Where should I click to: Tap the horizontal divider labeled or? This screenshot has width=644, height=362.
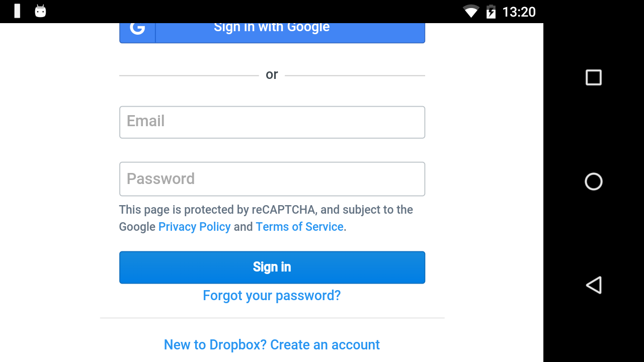click(272, 74)
